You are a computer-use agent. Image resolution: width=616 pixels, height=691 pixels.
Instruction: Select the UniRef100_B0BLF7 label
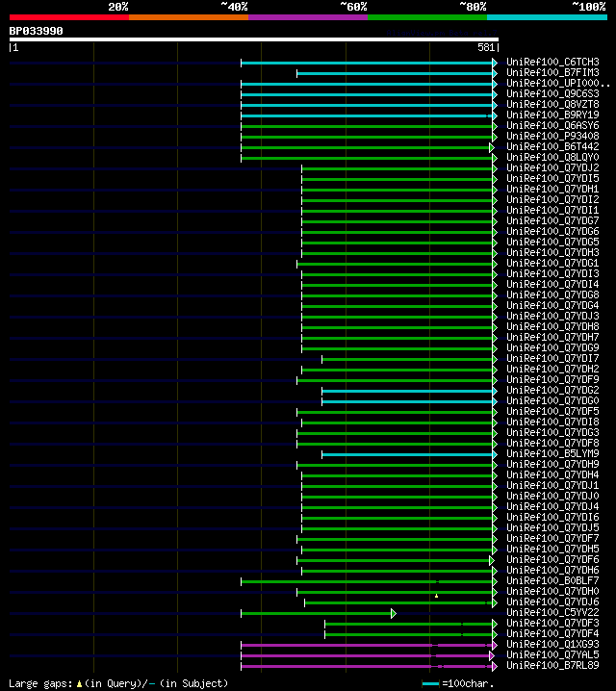(x=552, y=580)
